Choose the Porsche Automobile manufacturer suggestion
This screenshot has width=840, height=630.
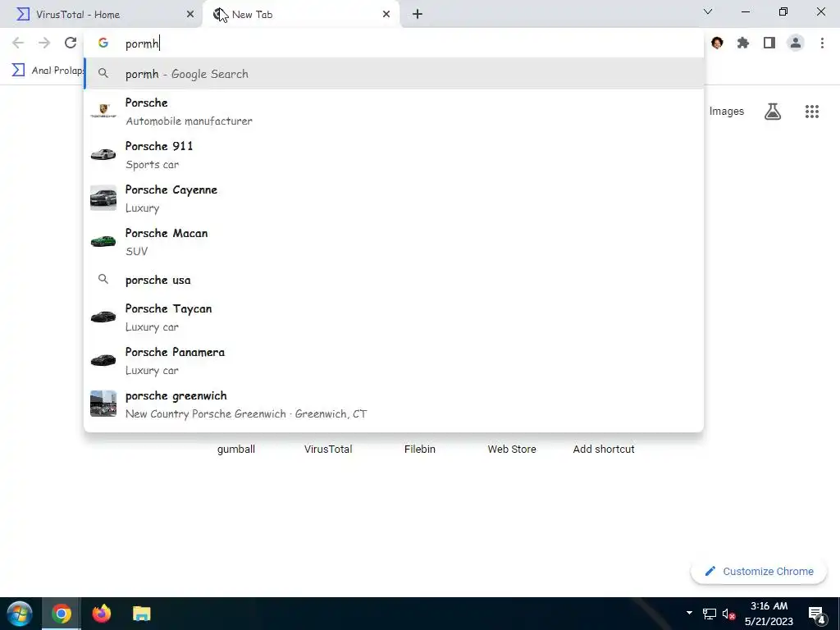(394, 112)
